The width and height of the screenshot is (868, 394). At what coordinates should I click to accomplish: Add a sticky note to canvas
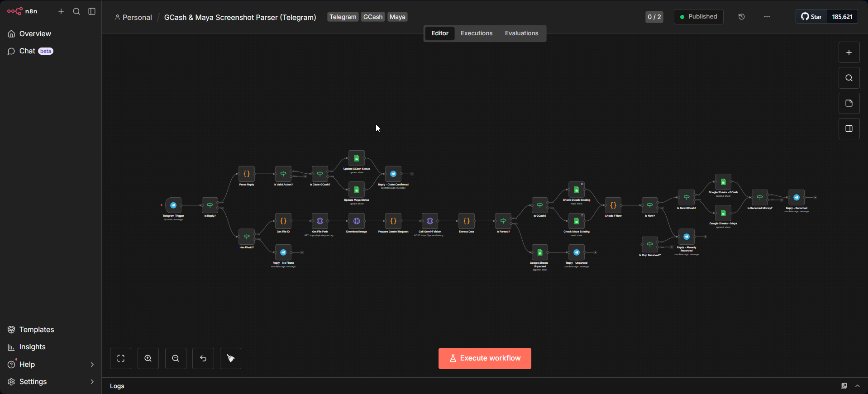(849, 103)
